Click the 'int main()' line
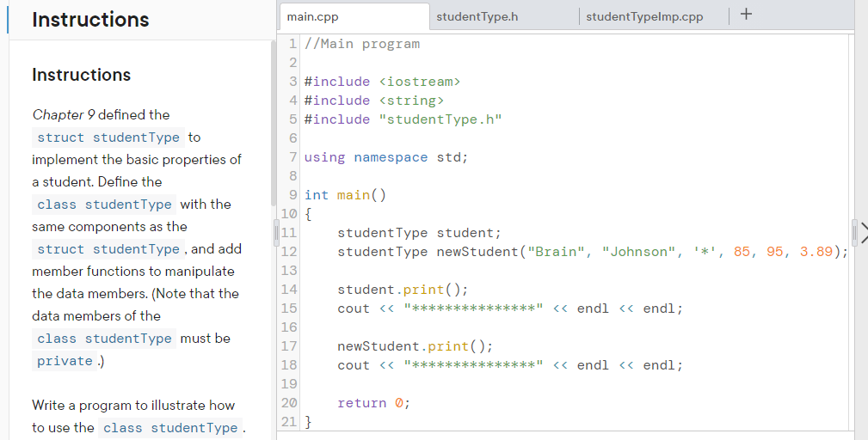The image size is (868, 440). tap(345, 195)
